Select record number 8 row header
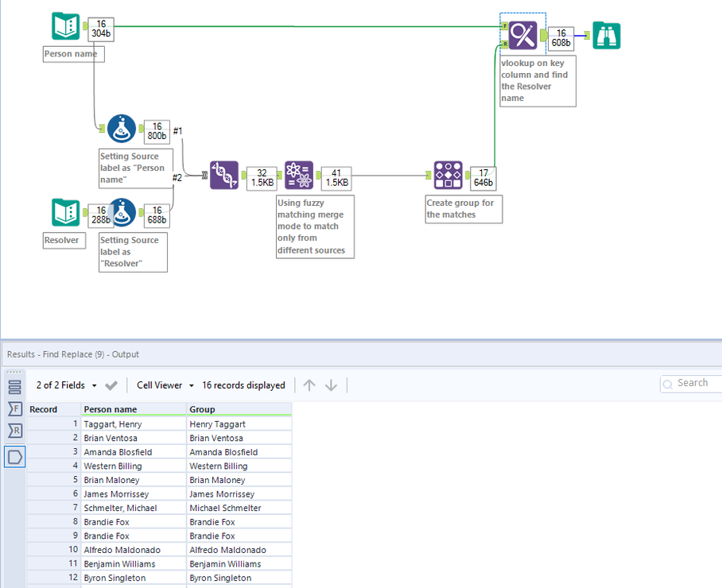722x588 pixels. click(x=53, y=522)
